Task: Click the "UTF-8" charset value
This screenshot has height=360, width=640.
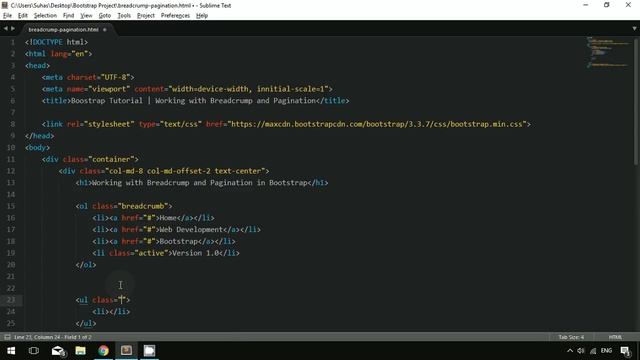Action: point(116,77)
